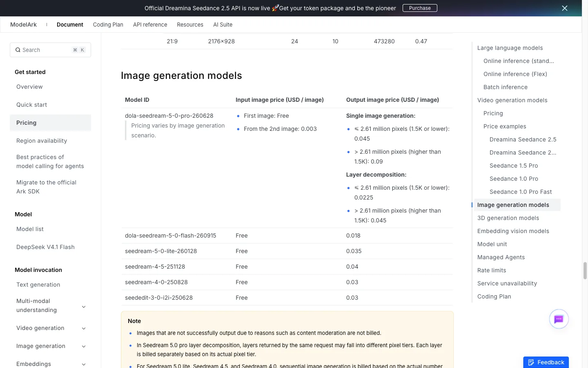This screenshot has height=368, width=588.
Task: Jump to Service unavailability section
Action: click(x=507, y=283)
